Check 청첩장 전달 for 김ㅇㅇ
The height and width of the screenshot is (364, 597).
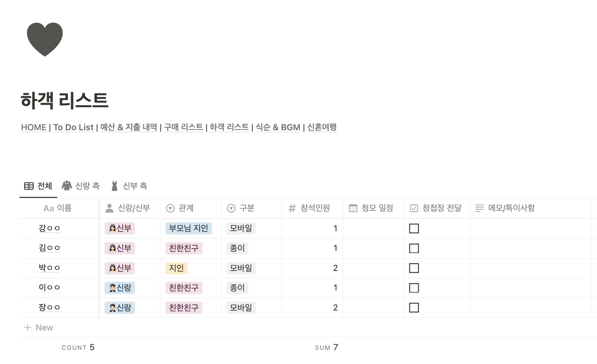click(414, 248)
